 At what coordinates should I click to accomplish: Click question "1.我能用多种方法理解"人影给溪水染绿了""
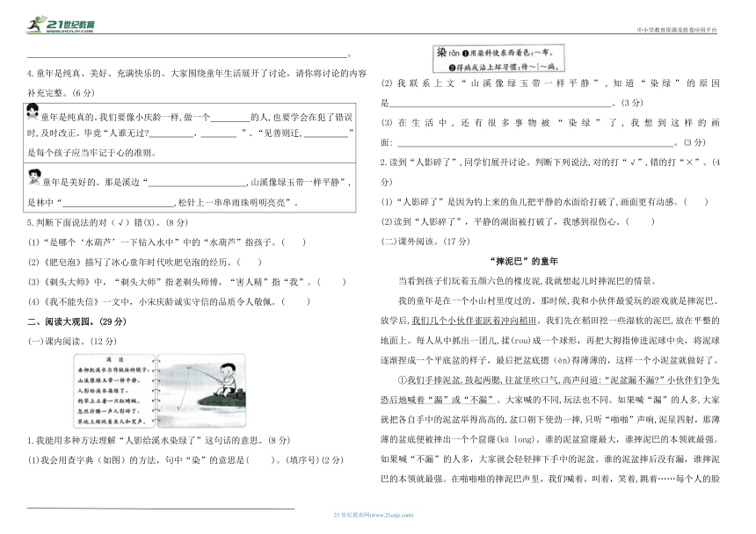(158, 441)
